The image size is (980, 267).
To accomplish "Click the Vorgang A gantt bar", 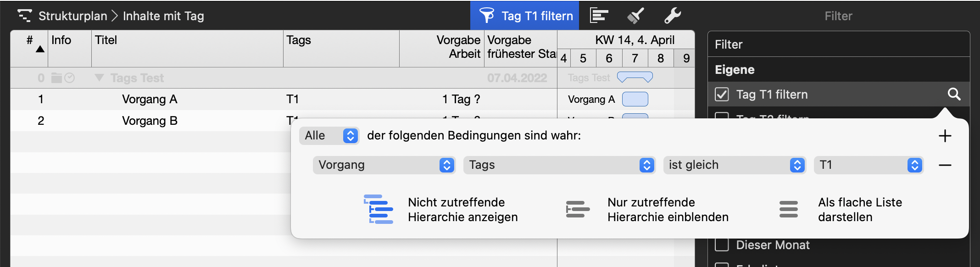I will (635, 99).
